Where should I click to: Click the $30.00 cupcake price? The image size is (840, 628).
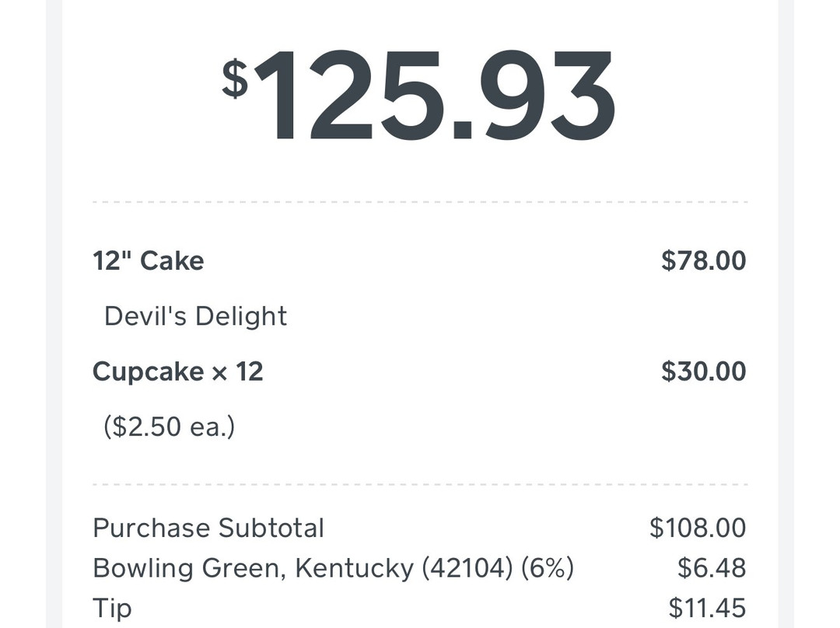[703, 372]
